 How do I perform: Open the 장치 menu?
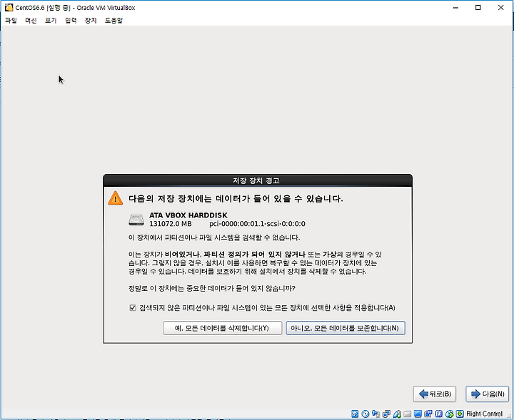click(91, 20)
